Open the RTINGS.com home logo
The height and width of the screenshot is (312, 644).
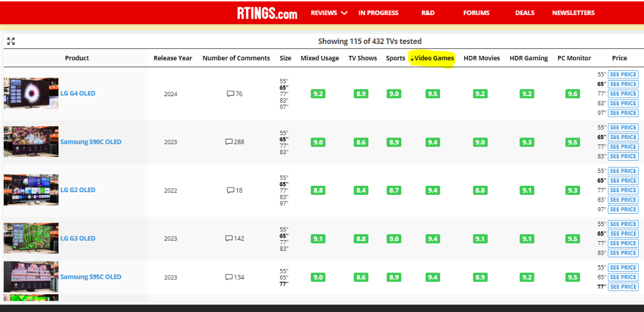267,13
